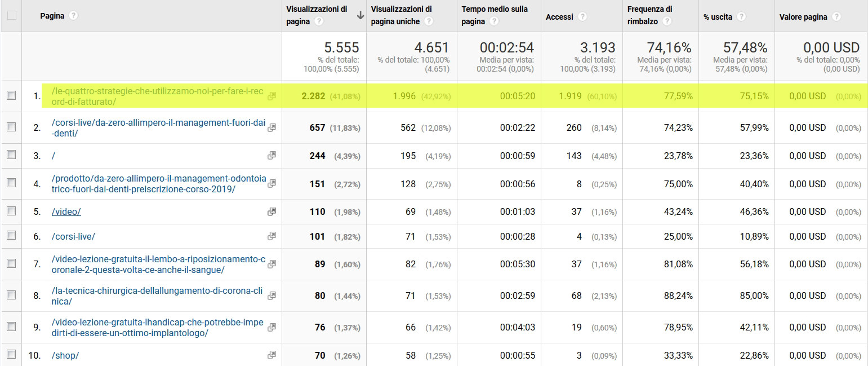
Task: Click open-in-new-window icon beside /corsi-live/ row
Action: (272, 237)
